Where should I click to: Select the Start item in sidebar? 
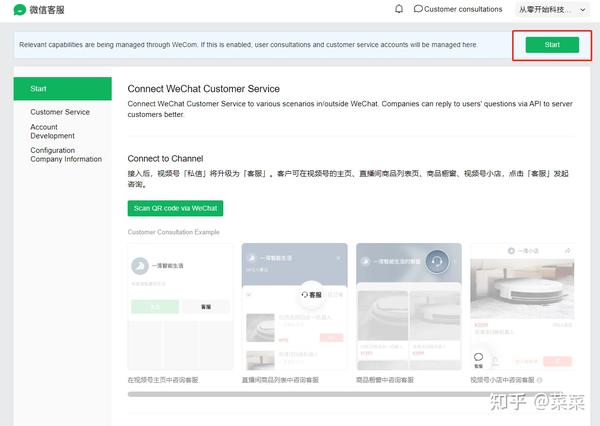tap(62, 88)
